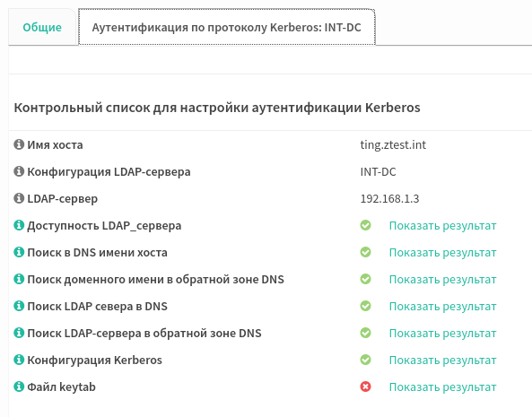532x417 pixels.
Task: Select Аутентификация по протоколу Kerberos tab
Action: point(227,27)
